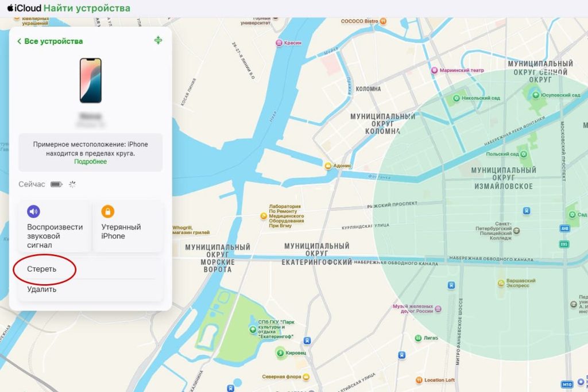
Task: Click the Митрофаньевское шоссе label
Action: pyautogui.click(x=459, y=331)
